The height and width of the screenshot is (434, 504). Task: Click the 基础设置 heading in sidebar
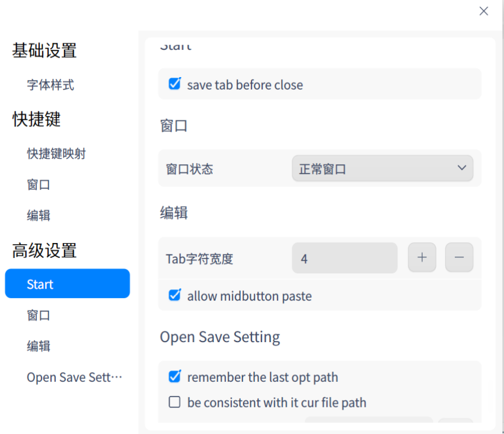pyautogui.click(x=44, y=50)
